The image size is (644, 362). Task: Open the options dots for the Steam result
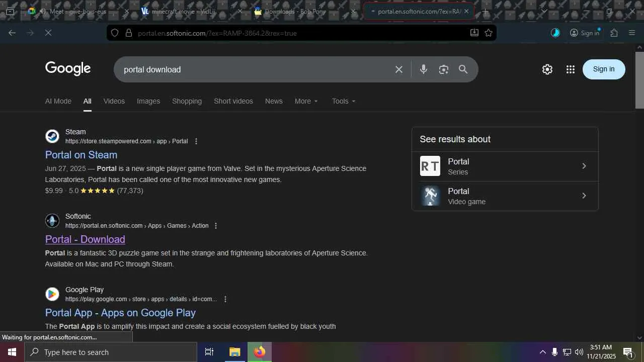pyautogui.click(x=196, y=141)
